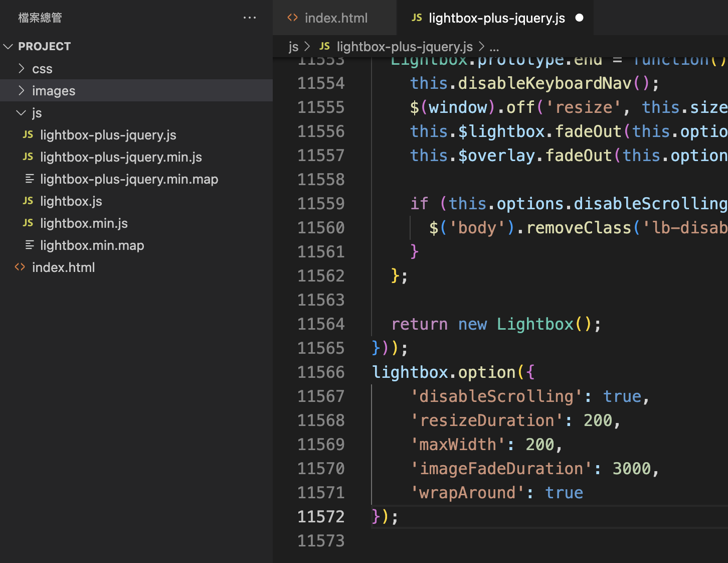
Task: Click the lightbox-plus-jquery.js breadcrumb segment
Action: coord(405,47)
